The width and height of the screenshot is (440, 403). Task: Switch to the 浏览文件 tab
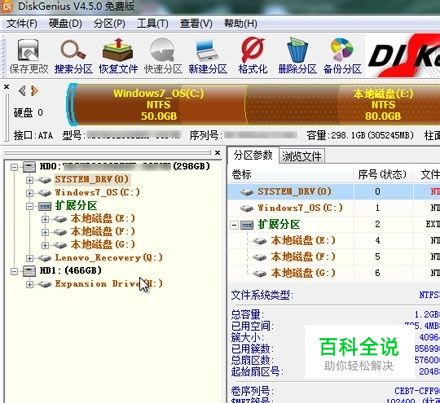[x=301, y=156]
